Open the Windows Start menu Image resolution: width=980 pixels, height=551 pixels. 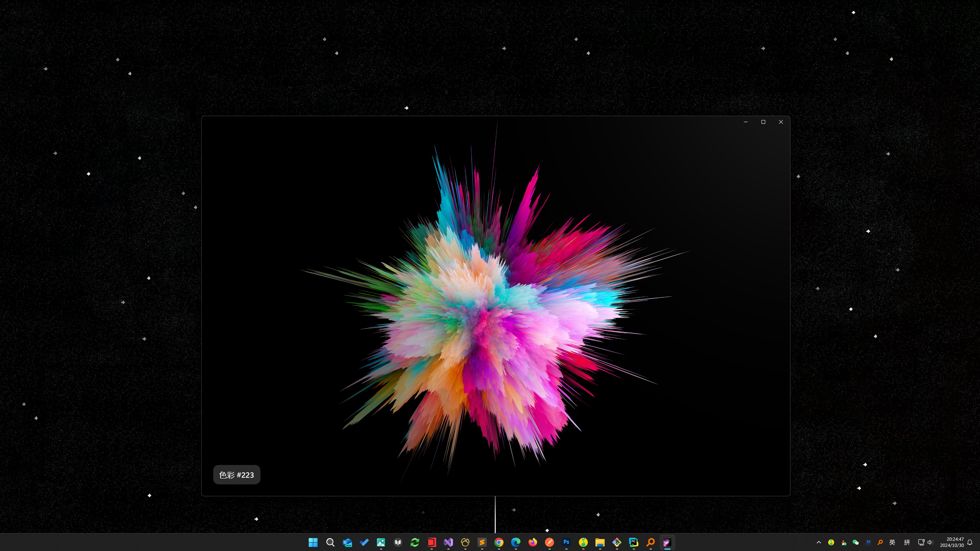(x=313, y=542)
